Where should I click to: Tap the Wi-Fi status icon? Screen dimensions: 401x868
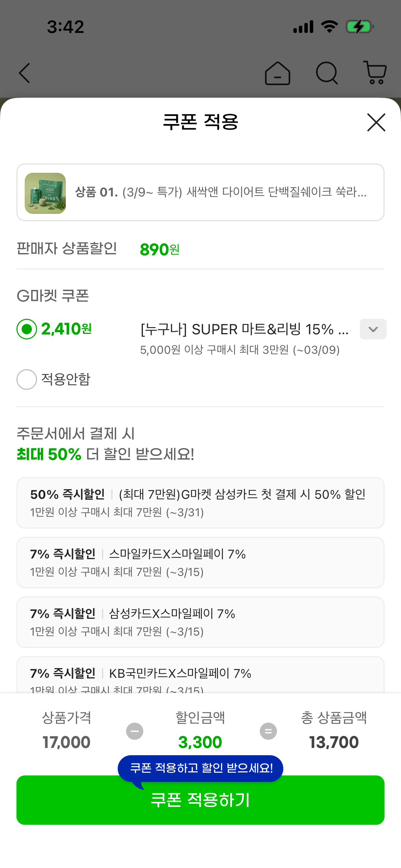[329, 26]
